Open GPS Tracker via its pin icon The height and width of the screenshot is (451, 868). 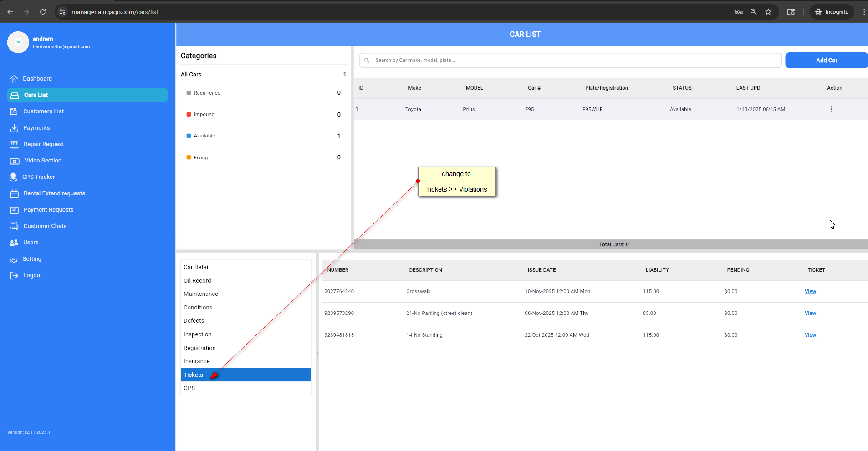[x=14, y=177]
